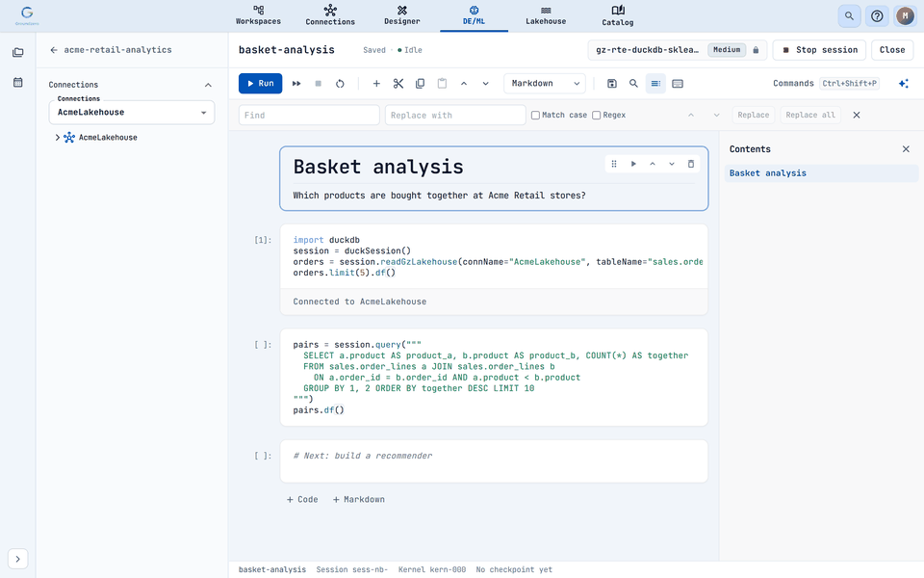Stop the current session
This screenshot has width=924, height=578.
point(819,50)
